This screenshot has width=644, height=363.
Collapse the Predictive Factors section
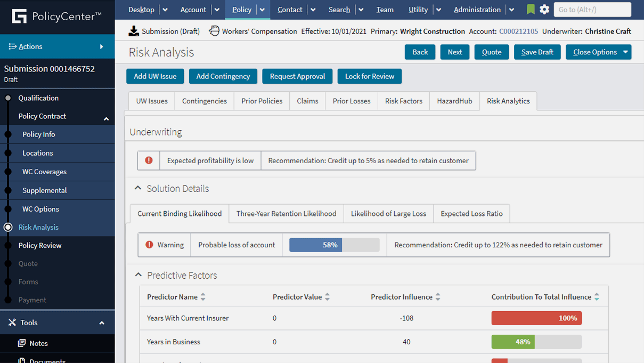(x=138, y=275)
